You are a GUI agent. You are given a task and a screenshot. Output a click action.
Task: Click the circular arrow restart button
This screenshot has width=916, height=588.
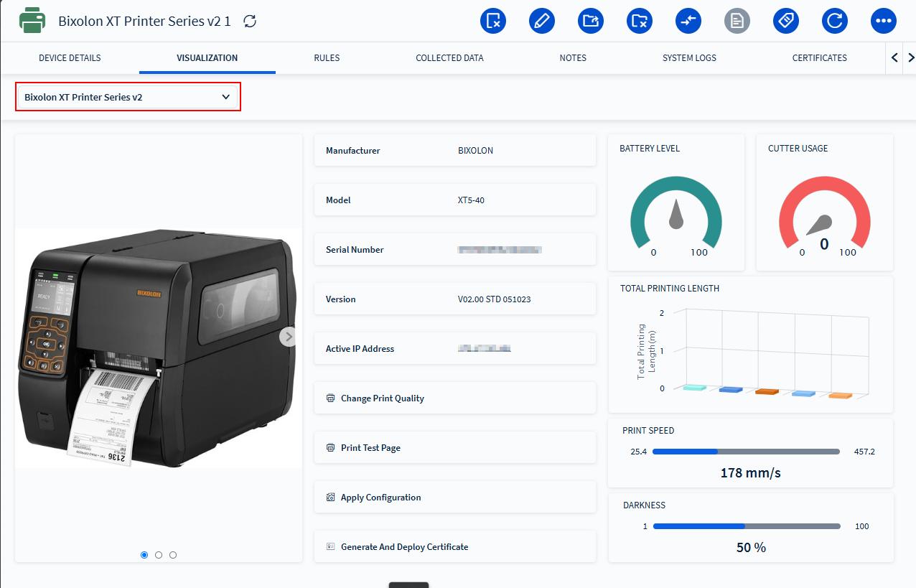(835, 21)
